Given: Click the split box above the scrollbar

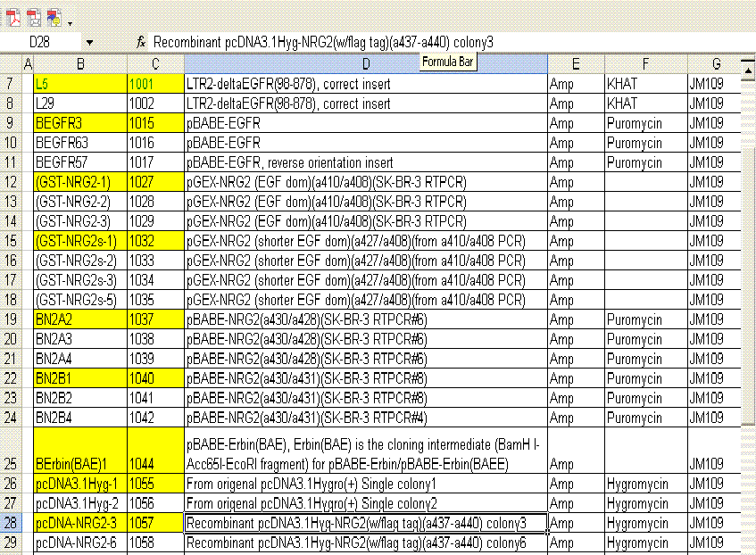Looking at the screenshot, I should pyautogui.click(x=748, y=60).
